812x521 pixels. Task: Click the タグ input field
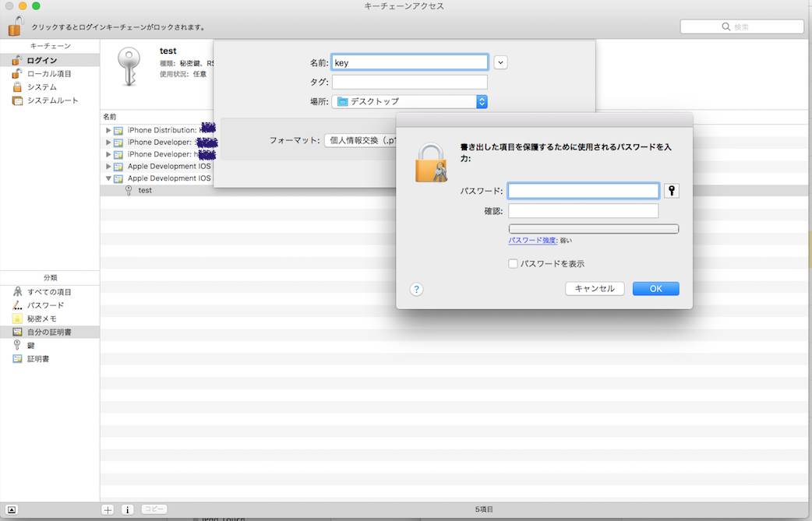[x=410, y=82]
